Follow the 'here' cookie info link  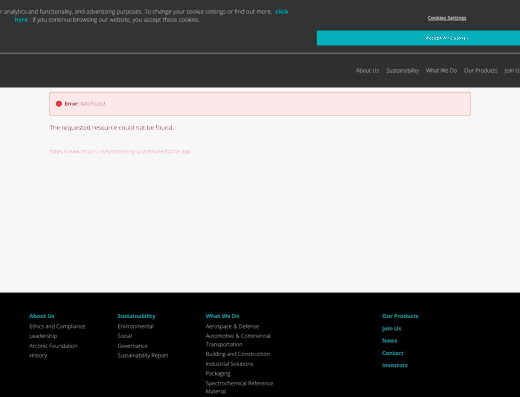point(21,20)
